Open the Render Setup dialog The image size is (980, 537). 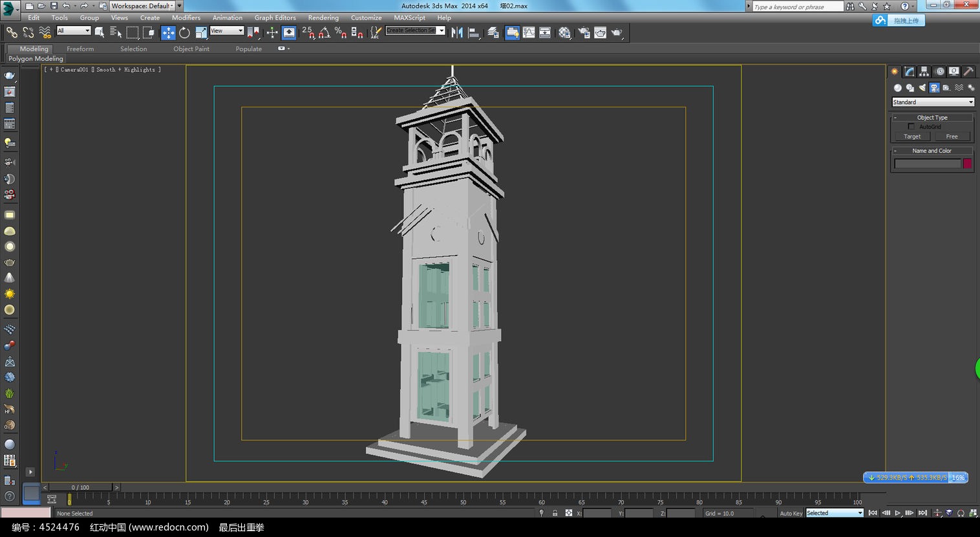[x=584, y=32]
